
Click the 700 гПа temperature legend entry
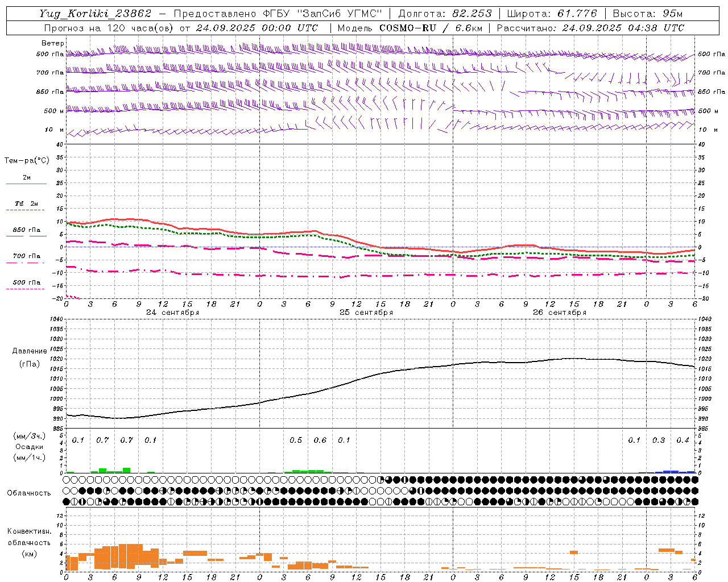coord(26,256)
